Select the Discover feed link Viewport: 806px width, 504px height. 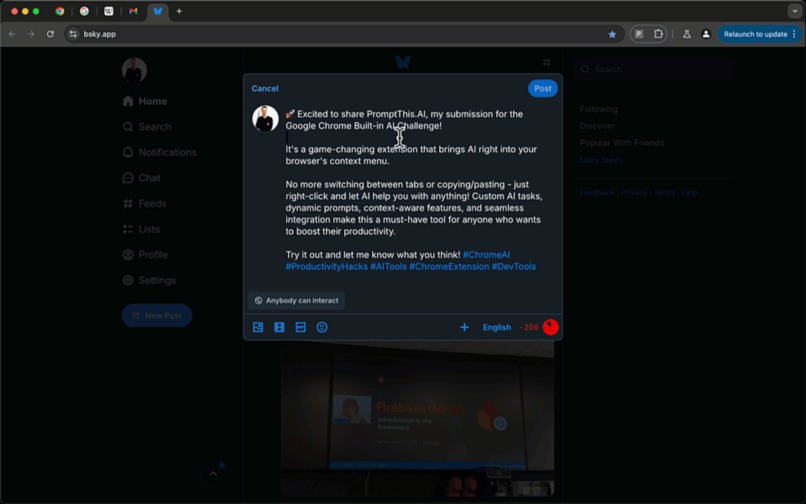[x=597, y=126]
